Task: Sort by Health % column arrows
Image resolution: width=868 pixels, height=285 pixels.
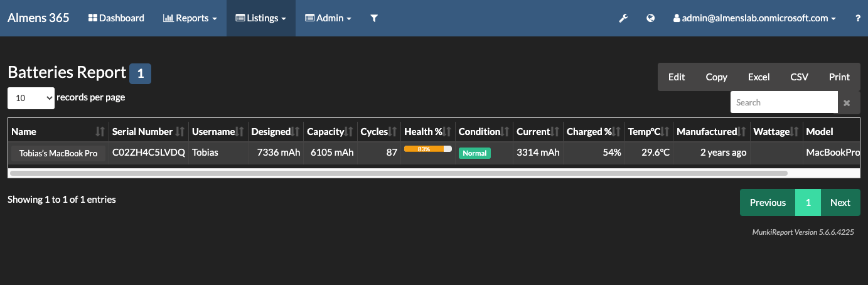Action: click(x=448, y=132)
